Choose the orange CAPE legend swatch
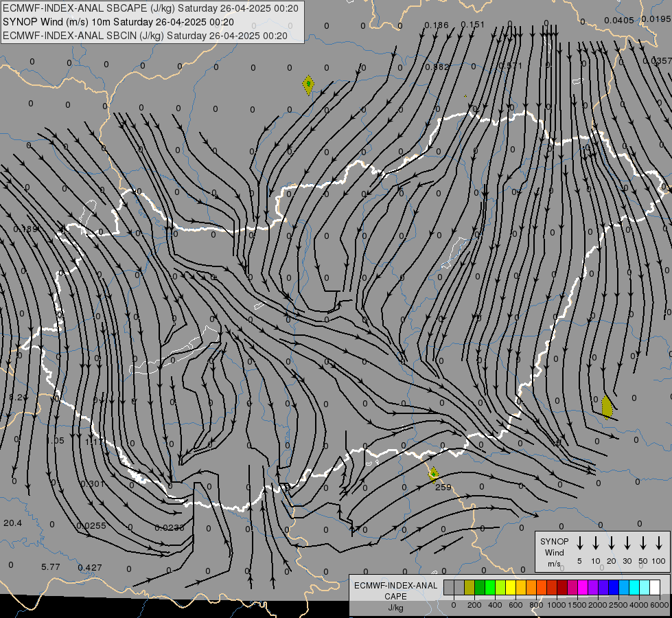The height and width of the screenshot is (618, 672). (531, 588)
